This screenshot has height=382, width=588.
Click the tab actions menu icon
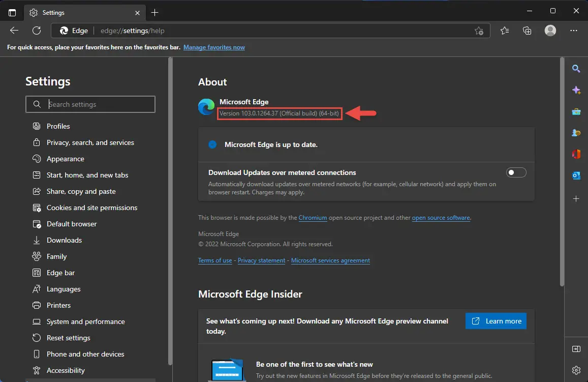pyautogui.click(x=12, y=13)
